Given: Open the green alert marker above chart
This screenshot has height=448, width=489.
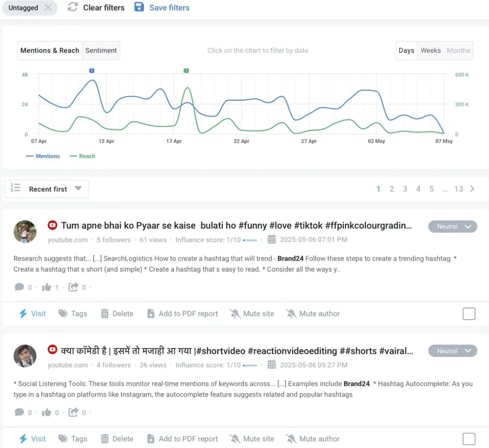Looking at the screenshot, I should (186, 71).
